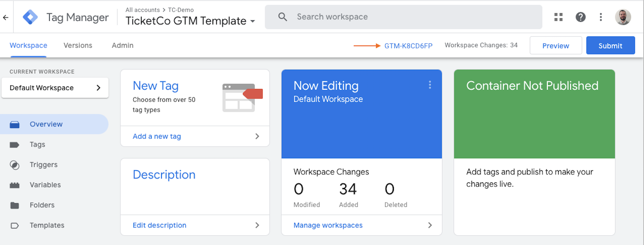This screenshot has height=245, width=644.
Task: Click the blue Submit button
Action: (x=610, y=45)
